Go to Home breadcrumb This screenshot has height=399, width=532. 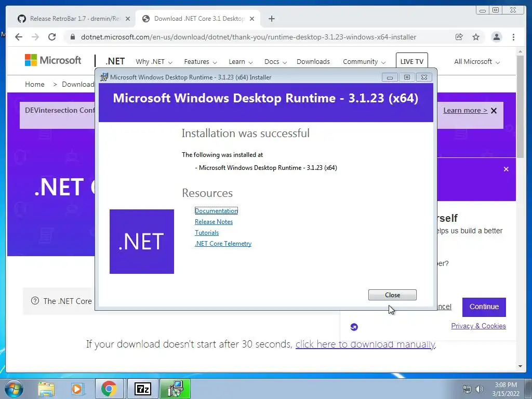[x=35, y=84]
